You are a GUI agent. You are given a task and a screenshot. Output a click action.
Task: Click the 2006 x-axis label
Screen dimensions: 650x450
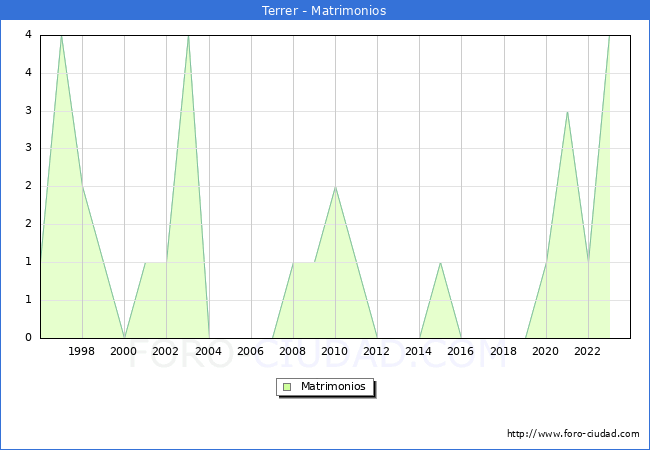[250, 351]
